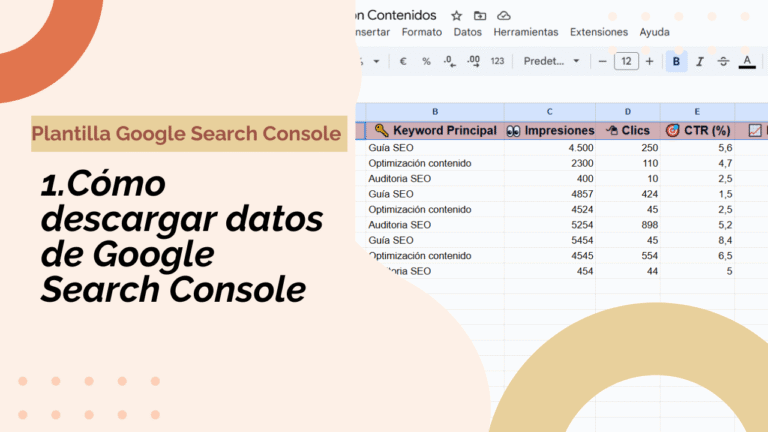This screenshot has width=768, height=432.
Task: Increase decimal places
Action: coord(473,61)
